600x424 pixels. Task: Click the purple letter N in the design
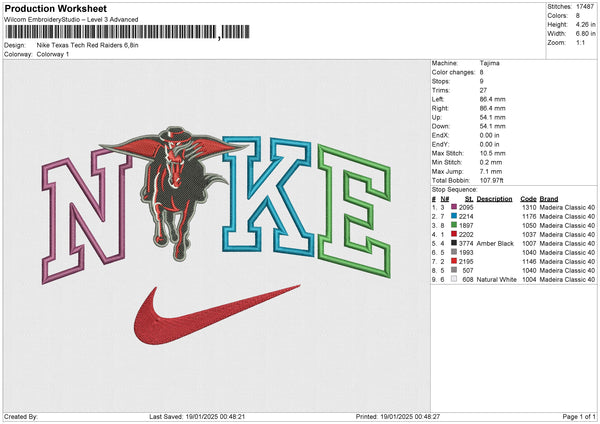[x=85, y=215]
